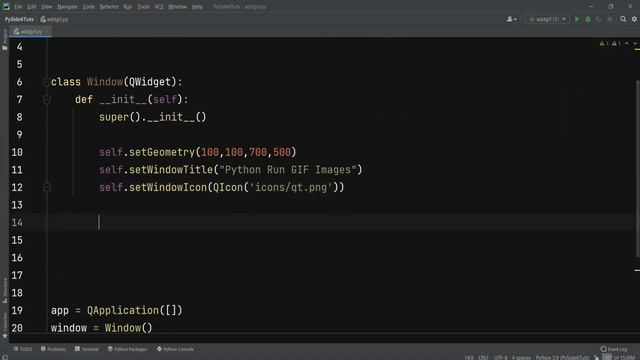Click QApplication on line 19
The image size is (640, 360).
pyautogui.click(x=122, y=310)
